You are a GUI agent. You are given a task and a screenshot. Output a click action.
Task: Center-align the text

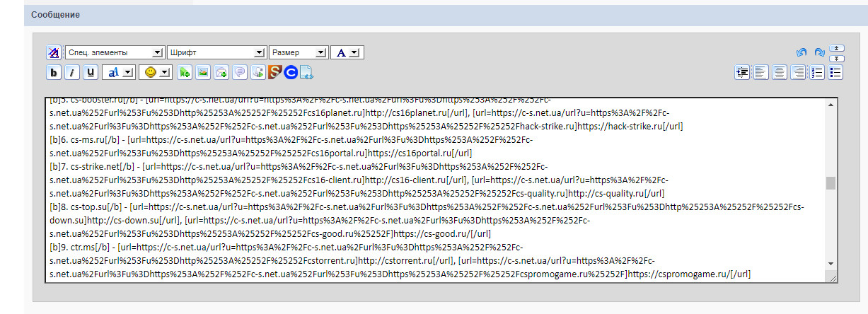[780, 72]
